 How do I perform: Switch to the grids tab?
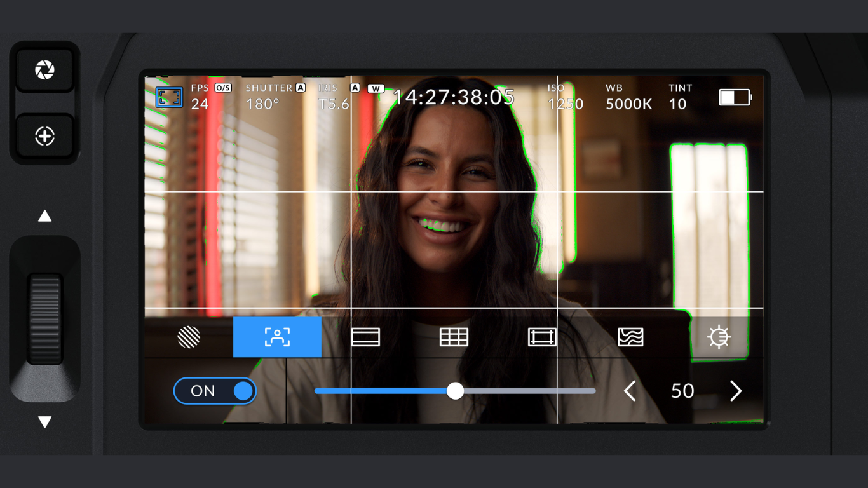[454, 337]
